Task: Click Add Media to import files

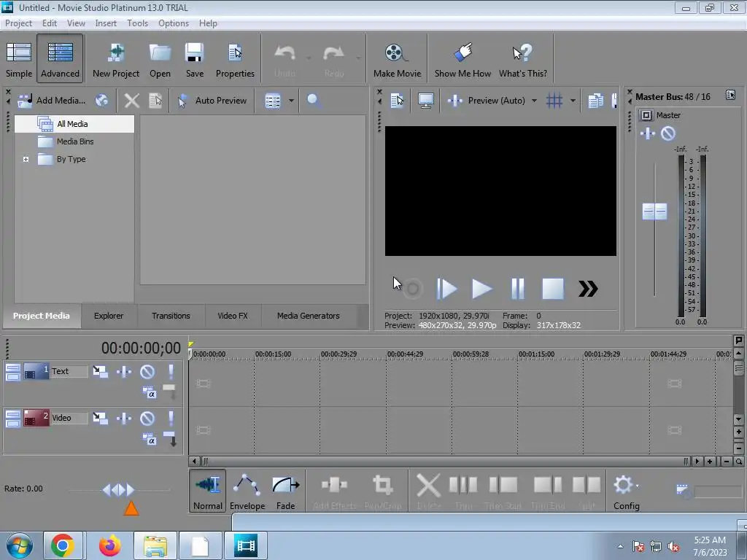Action: pyautogui.click(x=52, y=101)
